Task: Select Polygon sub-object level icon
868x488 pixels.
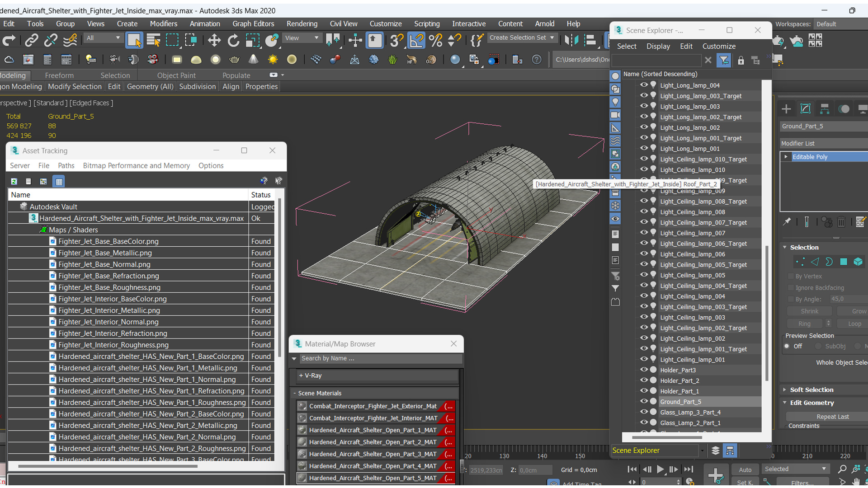Action: point(844,262)
